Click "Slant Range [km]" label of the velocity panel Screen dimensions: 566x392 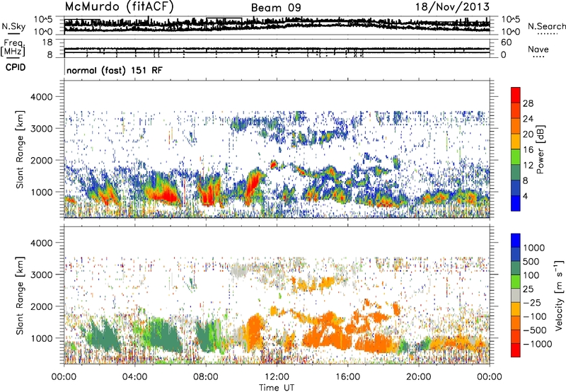[20, 295]
